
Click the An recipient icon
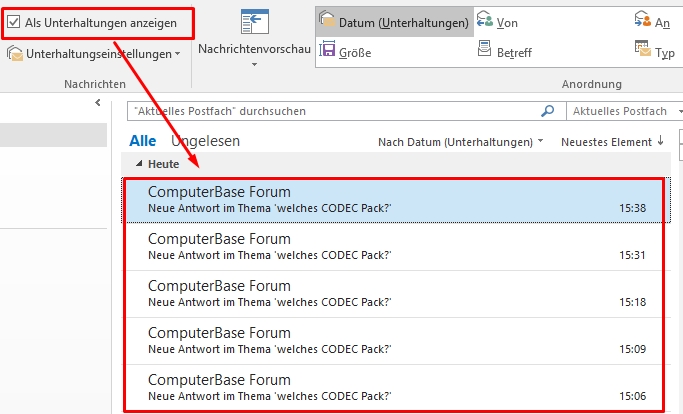(x=642, y=20)
